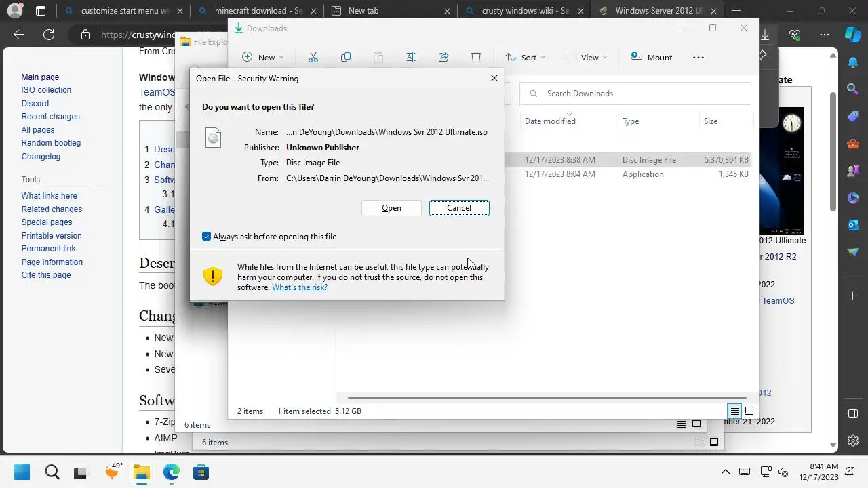Open Main page wiki link
This screenshot has height=488, width=868.
click(x=40, y=77)
